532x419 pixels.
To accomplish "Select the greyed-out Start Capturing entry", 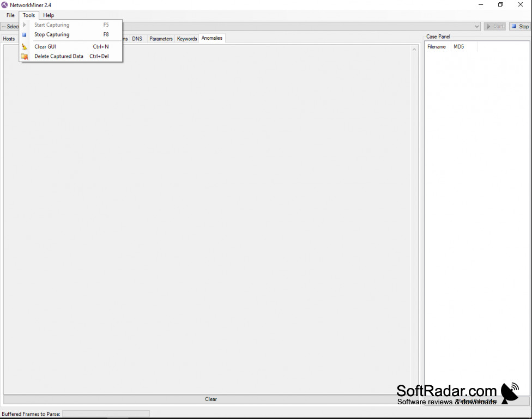I will tap(70, 25).
